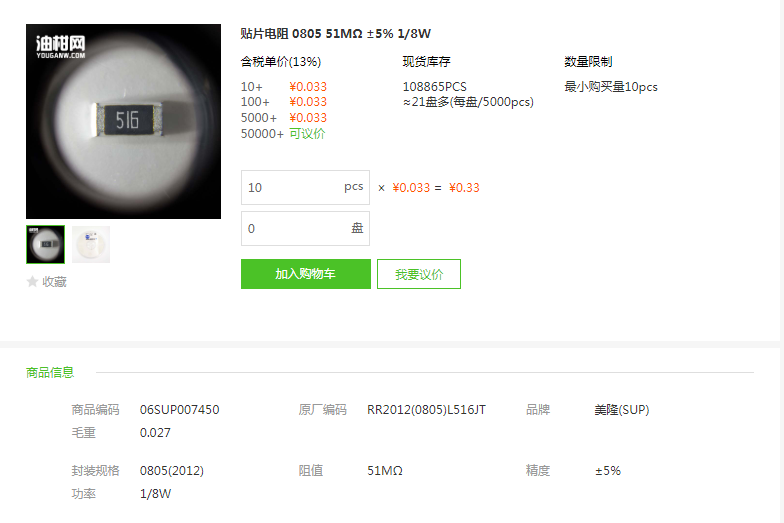This screenshot has width=784, height=523.
Task: Click the brand value 美隆(SUP)
Action: point(622,410)
